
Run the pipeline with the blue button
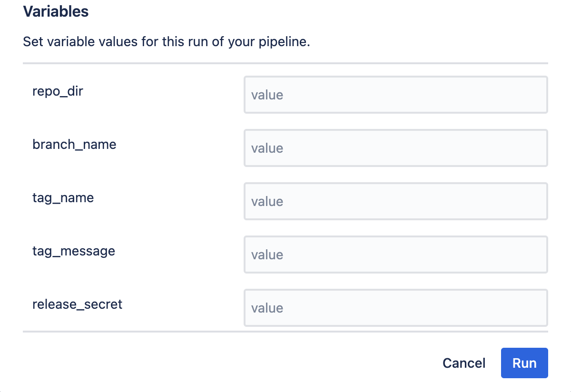point(524,363)
